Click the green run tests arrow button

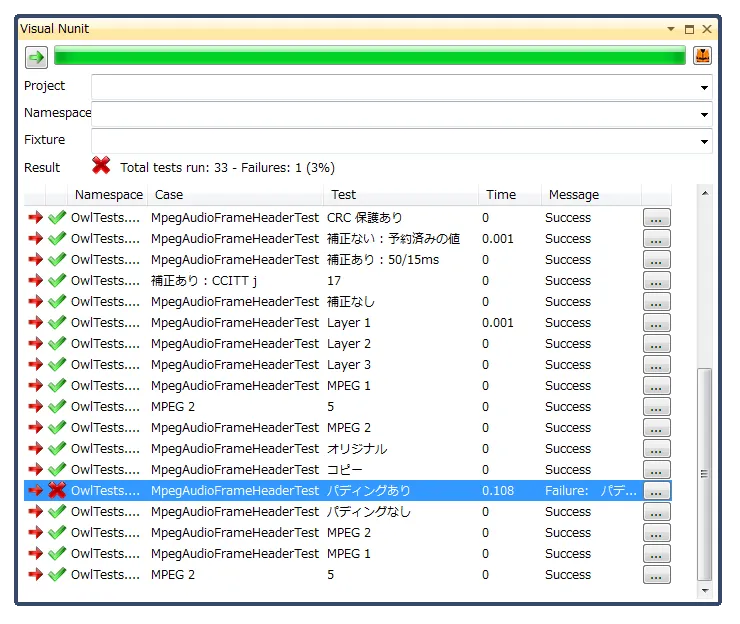36,58
